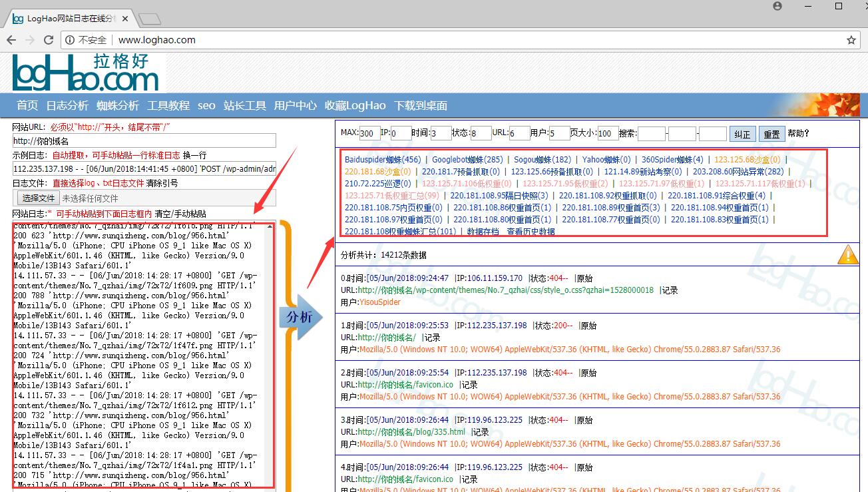Open 121.14.89新站考察(0) link

[643, 172]
